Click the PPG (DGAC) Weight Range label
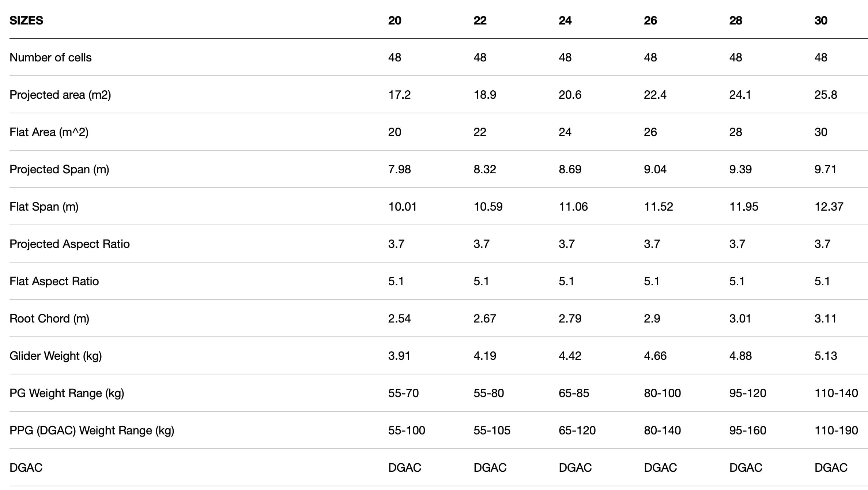Screen dimensions: 868x490 pyautogui.click(x=92, y=430)
